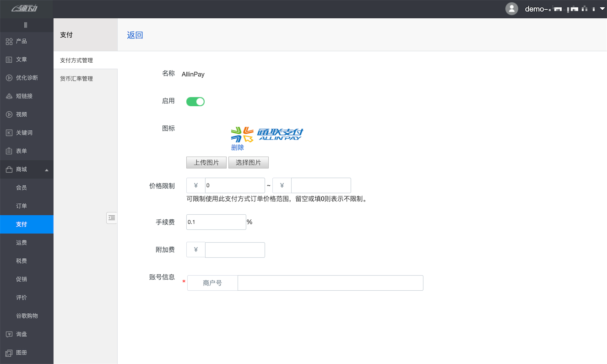Open the 视频 section
The height and width of the screenshot is (364, 607).
point(21,114)
